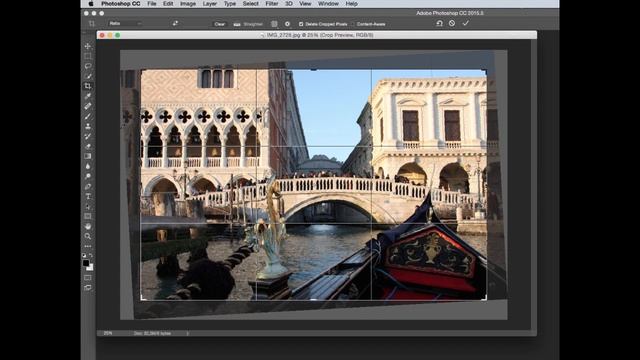The width and height of the screenshot is (640, 360).
Task: Click the Clear button
Action: pyautogui.click(x=220, y=24)
